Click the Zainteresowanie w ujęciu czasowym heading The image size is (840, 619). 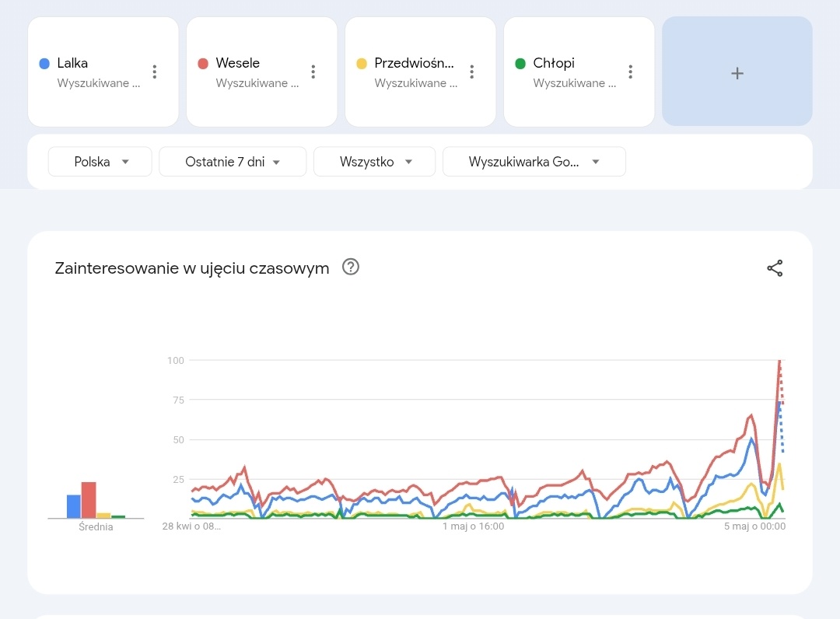[x=192, y=268]
